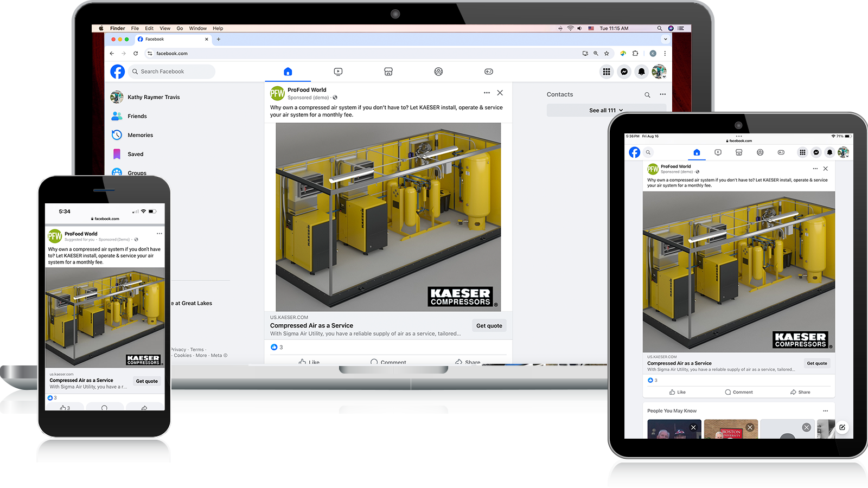Open the KAESER ad image on laptop
Image resolution: width=868 pixels, height=488 pixels.
(x=388, y=217)
